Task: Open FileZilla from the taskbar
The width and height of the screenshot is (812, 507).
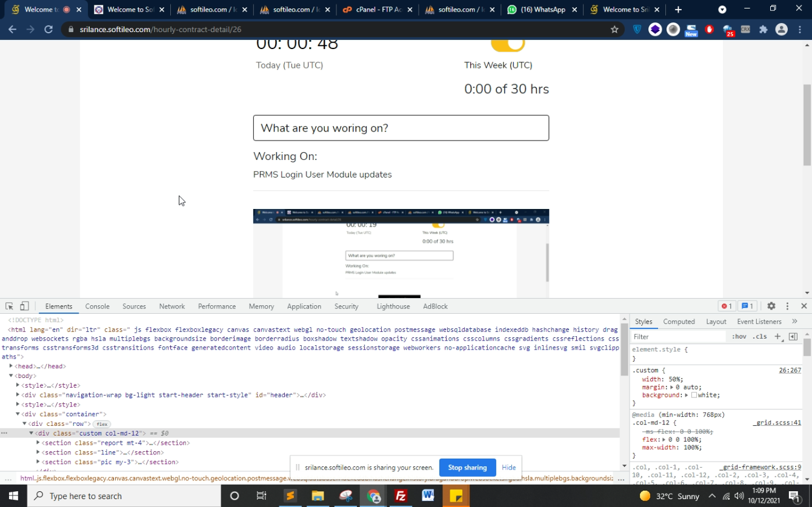Action: (400, 496)
